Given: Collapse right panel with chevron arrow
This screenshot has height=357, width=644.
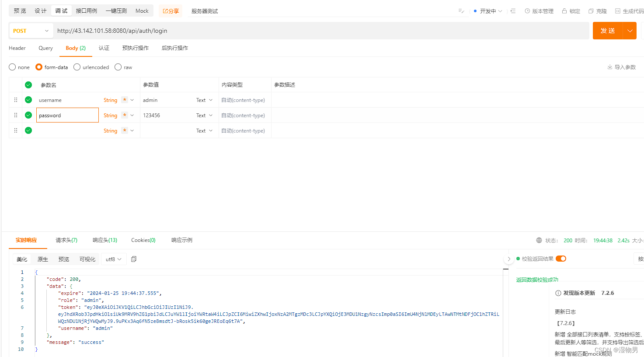Looking at the screenshot, I should tap(508, 259).
